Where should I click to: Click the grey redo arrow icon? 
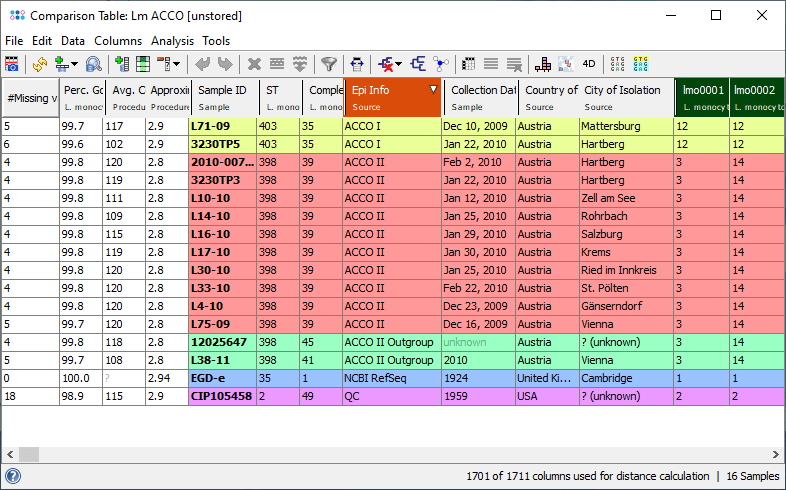pos(225,64)
